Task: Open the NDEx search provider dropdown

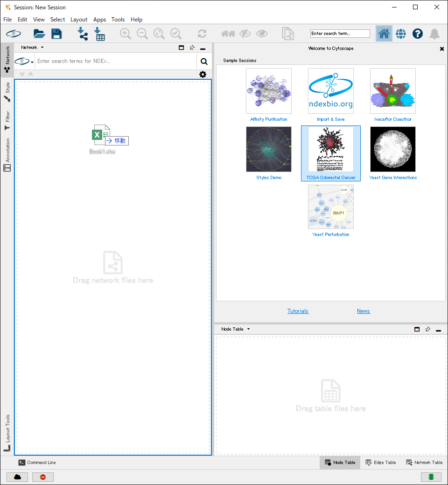Action: pyautogui.click(x=24, y=62)
